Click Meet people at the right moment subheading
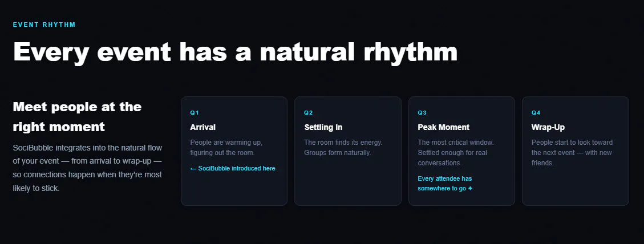 point(77,117)
